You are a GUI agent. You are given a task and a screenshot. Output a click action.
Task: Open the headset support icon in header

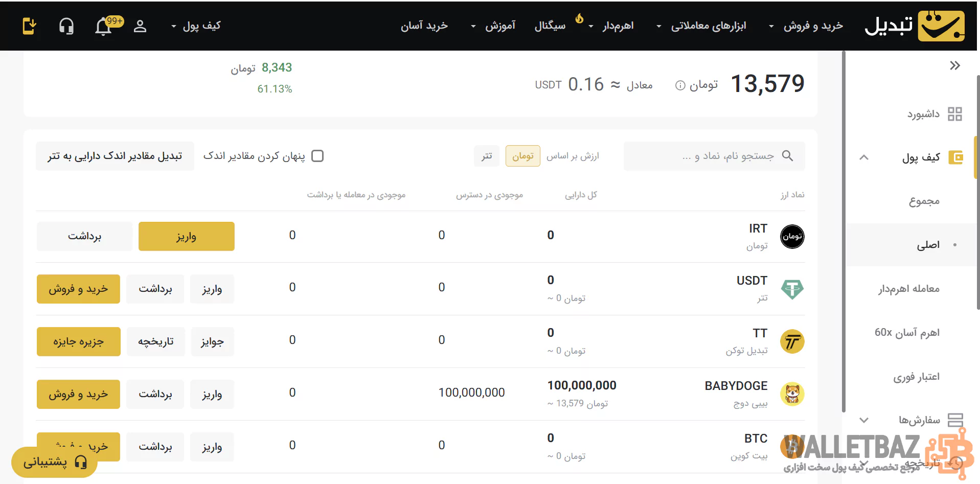coord(66,26)
